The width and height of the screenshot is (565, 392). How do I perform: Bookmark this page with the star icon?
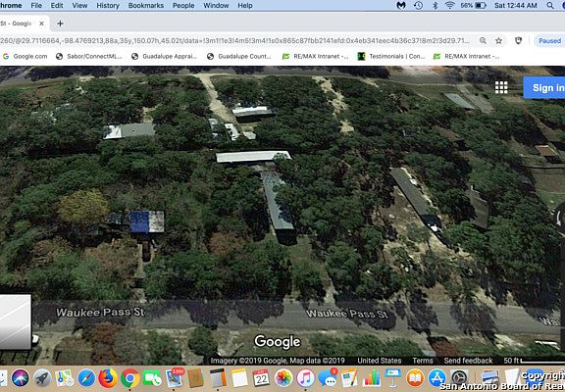pos(498,41)
